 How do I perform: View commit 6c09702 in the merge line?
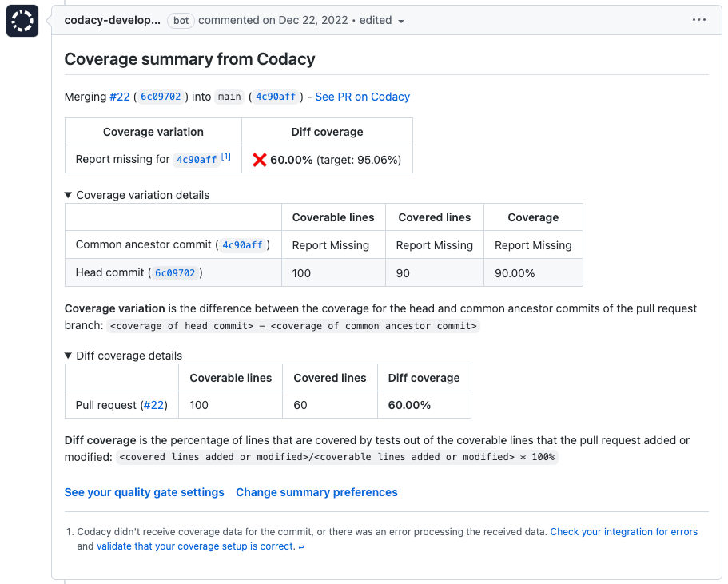point(160,97)
